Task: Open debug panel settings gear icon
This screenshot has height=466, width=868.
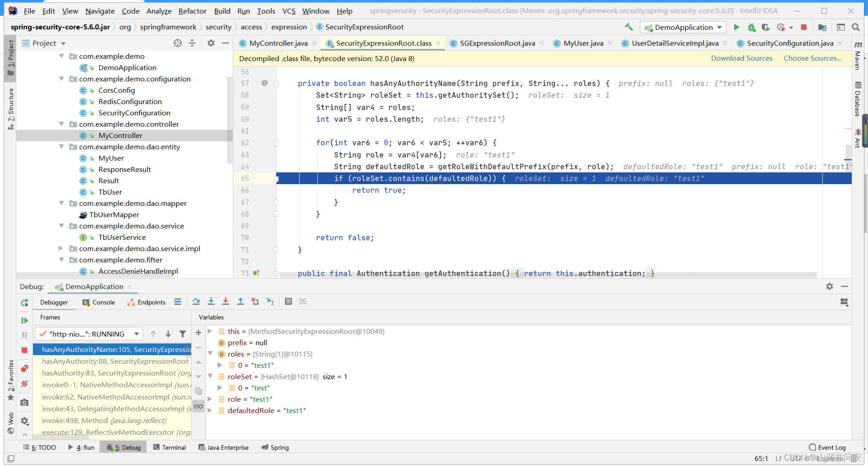Action: 829,286
